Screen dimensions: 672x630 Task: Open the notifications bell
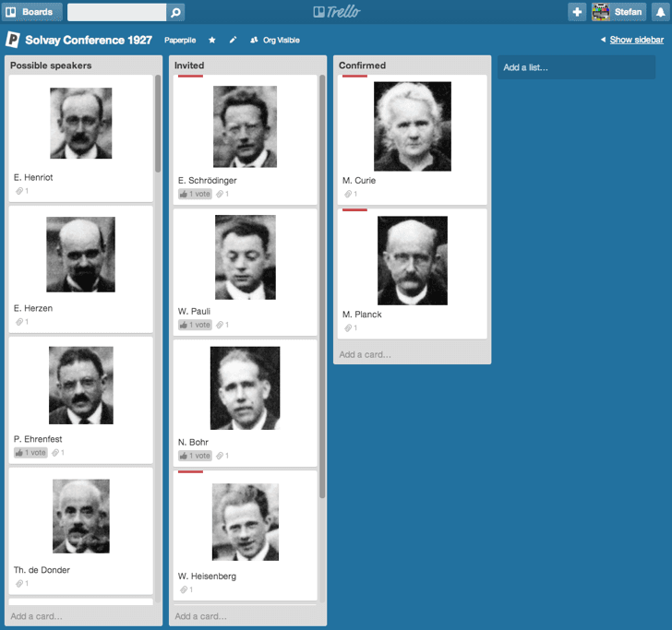click(660, 12)
